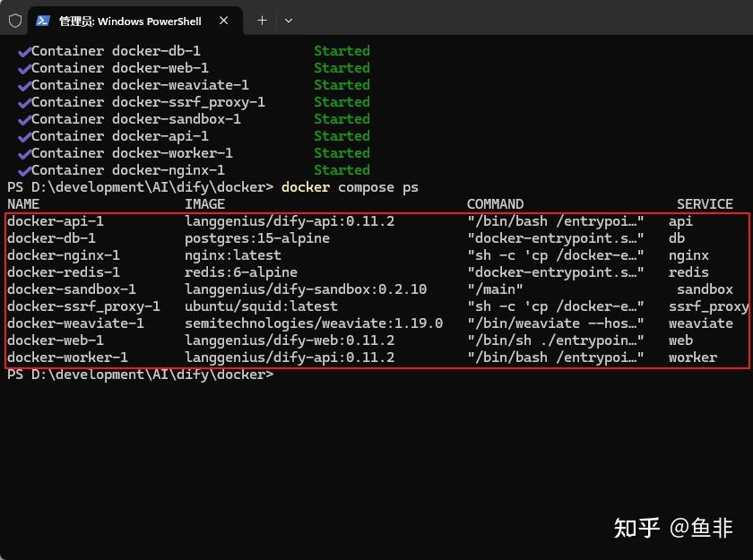Click the SERVICE column header
The image size is (753, 560).
coord(705,204)
